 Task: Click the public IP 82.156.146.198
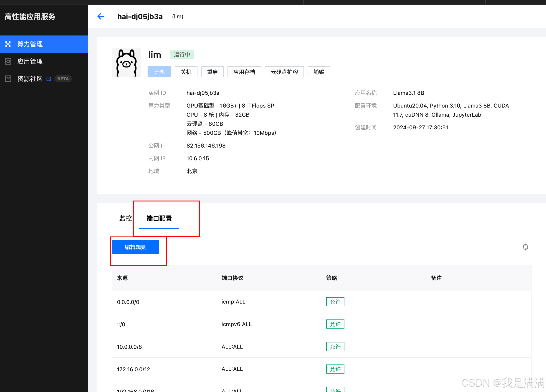(206, 146)
